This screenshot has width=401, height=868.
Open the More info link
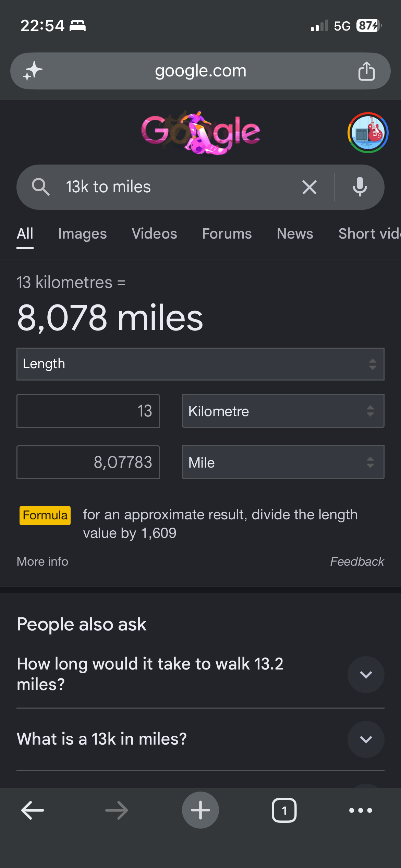pyautogui.click(x=42, y=562)
